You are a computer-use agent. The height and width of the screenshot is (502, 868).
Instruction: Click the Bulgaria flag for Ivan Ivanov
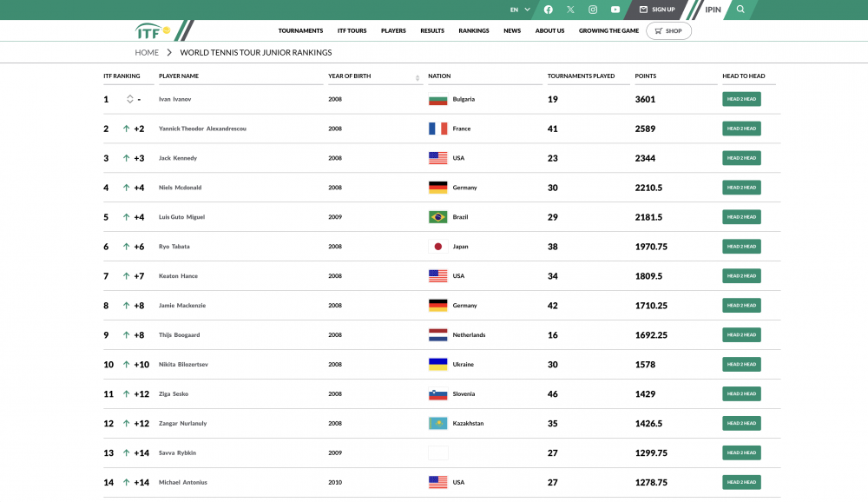tap(437, 99)
